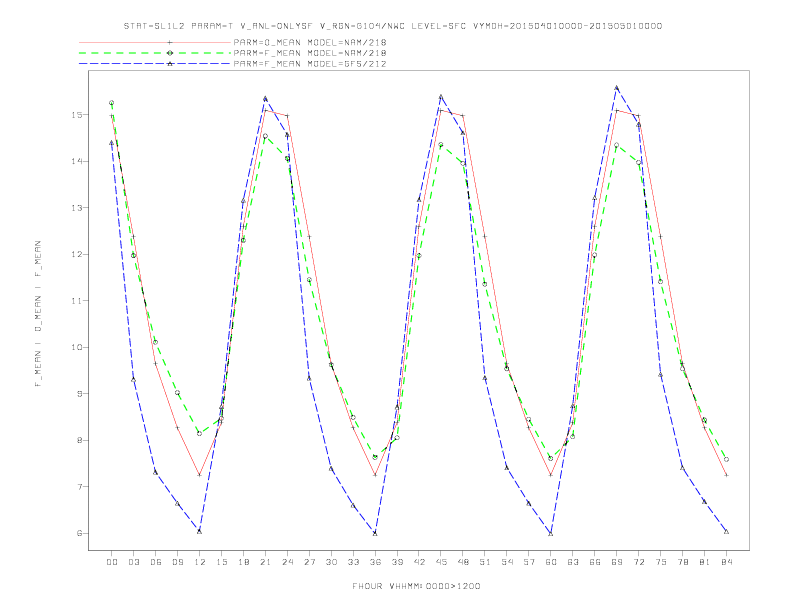
Task: Click y-axis tick label 6
Action: pos(79,533)
